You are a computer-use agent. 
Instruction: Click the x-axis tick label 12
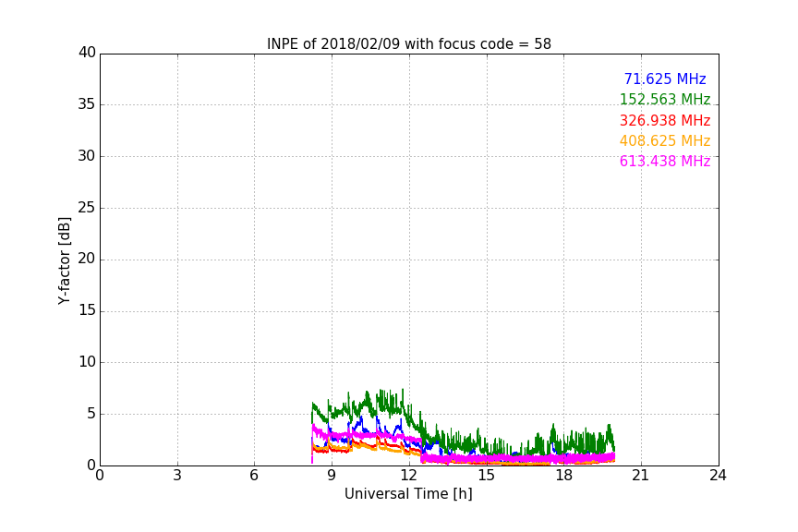pos(409,476)
